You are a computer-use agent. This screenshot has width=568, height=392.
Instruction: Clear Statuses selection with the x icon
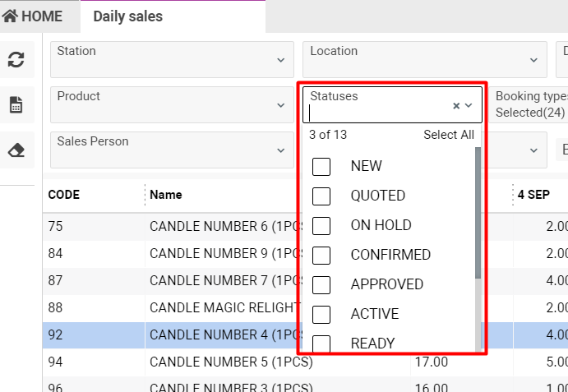tap(456, 106)
